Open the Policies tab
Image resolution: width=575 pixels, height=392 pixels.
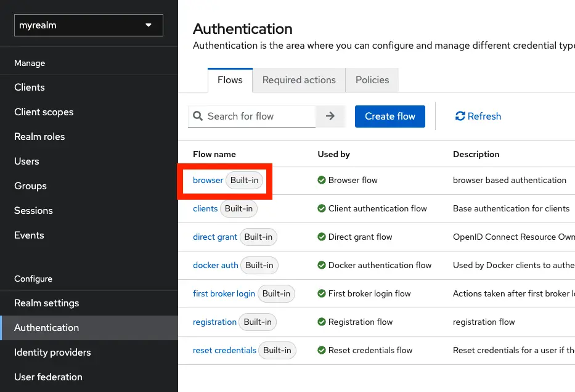pyautogui.click(x=372, y=80)
